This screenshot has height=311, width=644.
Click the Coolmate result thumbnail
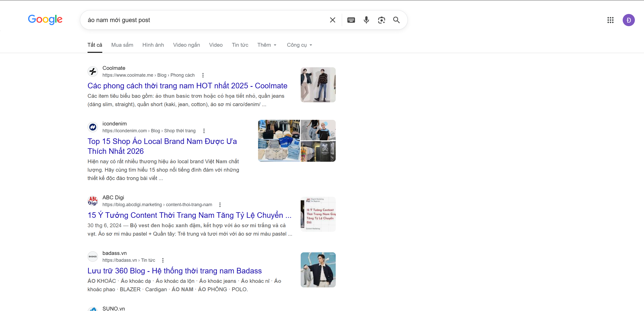pyautogui.click(x=318, y=85)
